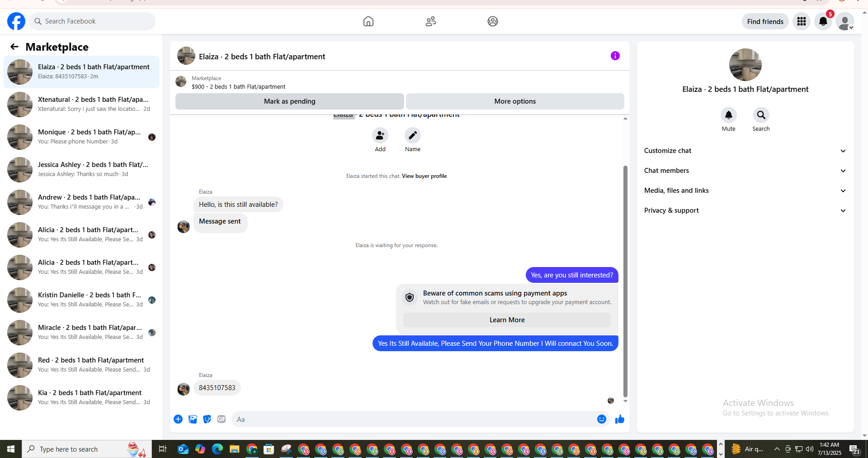Open the account profile menu
This screenshot has height=458, width=868.
click(x=844, y=21)
